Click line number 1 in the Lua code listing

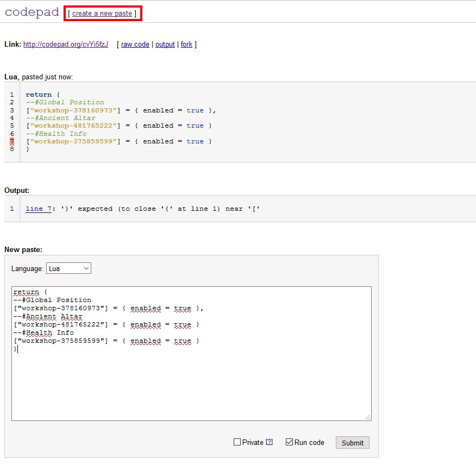coord(11,95)
